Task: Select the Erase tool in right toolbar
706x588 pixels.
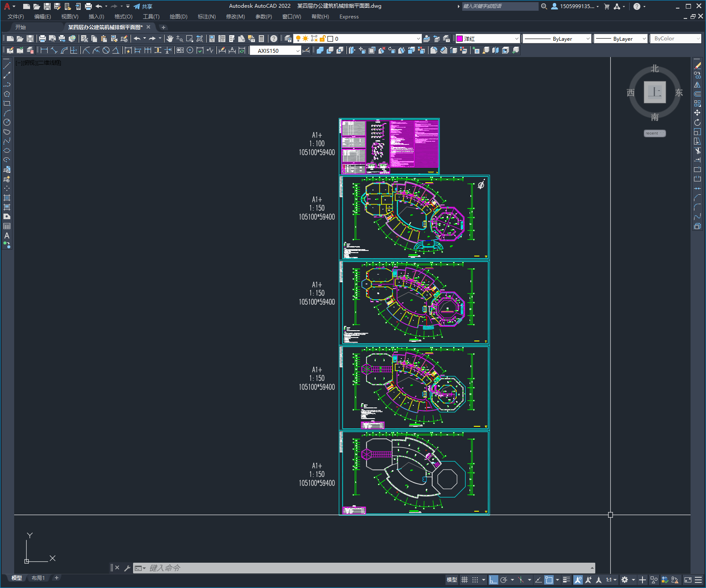Action: (x=697, y=66)
